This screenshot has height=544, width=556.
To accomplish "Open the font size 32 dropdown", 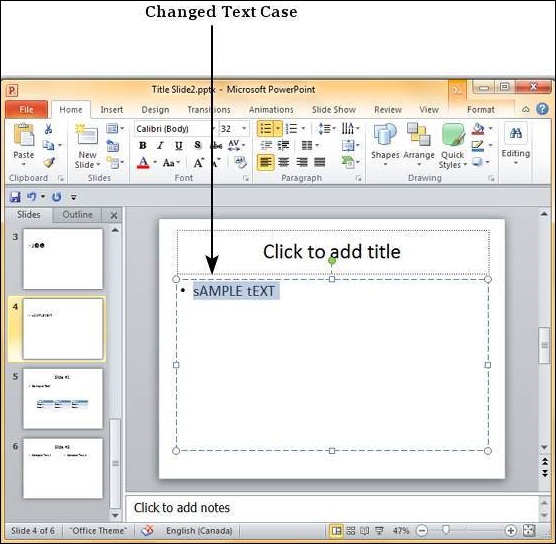I will pyautogui.click(x=244, y=128).
